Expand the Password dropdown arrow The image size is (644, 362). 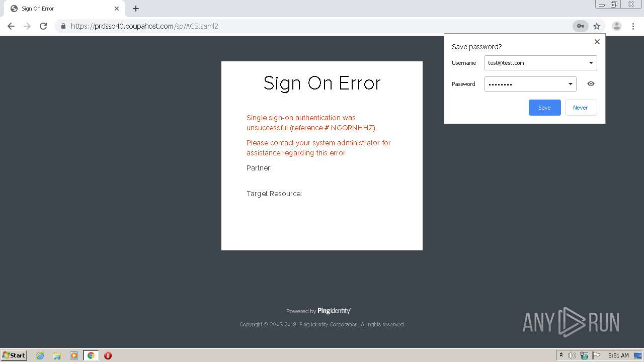coord(571,84)
